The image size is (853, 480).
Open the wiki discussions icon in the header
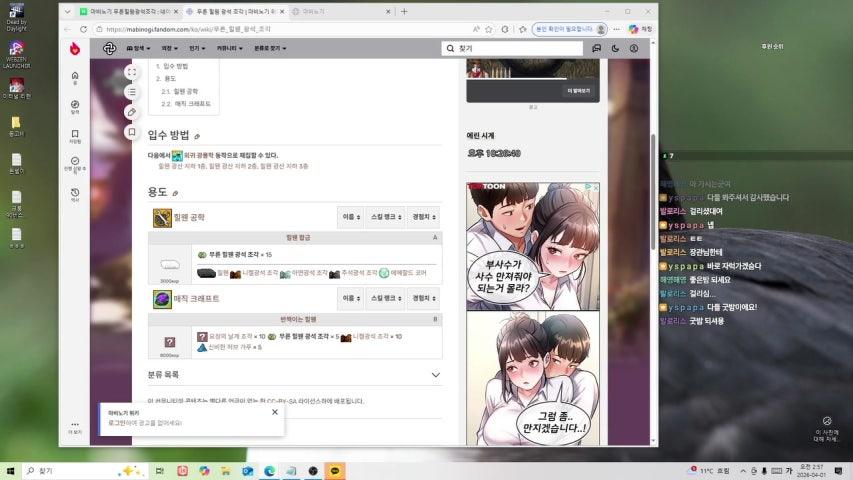[597, 48]
